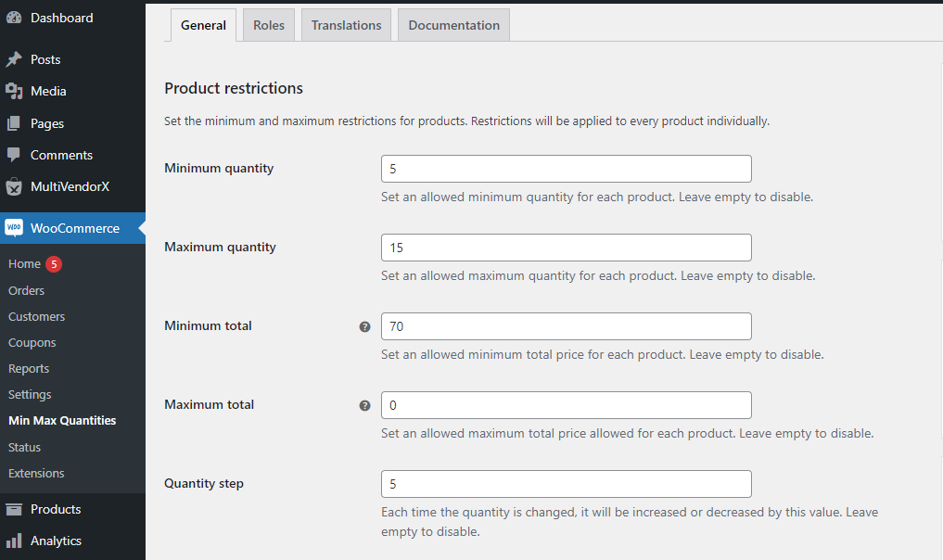Image resolution: width=943 pixels, height=560 pixels.
Task: Open the Coupons submenu link
Action: point(32,343)
